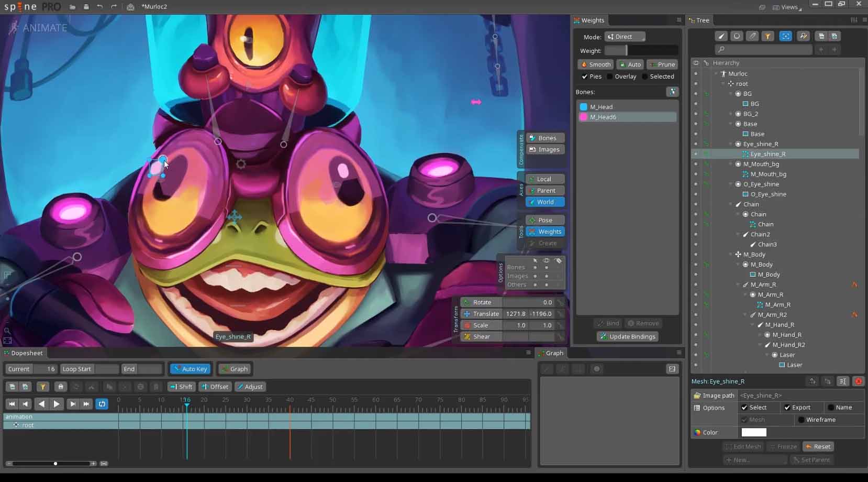This screenshot has width=868, height=482.
Task: Collapse the root bone node
Action: click(724, 84)
